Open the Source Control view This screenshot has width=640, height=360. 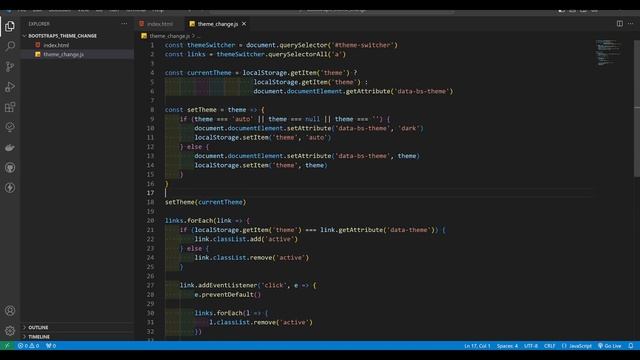10,66
